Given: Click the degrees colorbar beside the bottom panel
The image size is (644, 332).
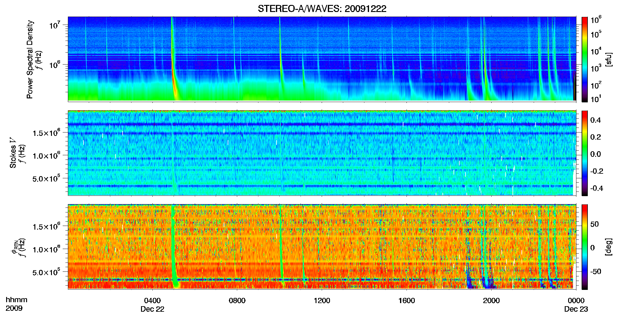Looking at the screenshot, I should tap(585, 247).
